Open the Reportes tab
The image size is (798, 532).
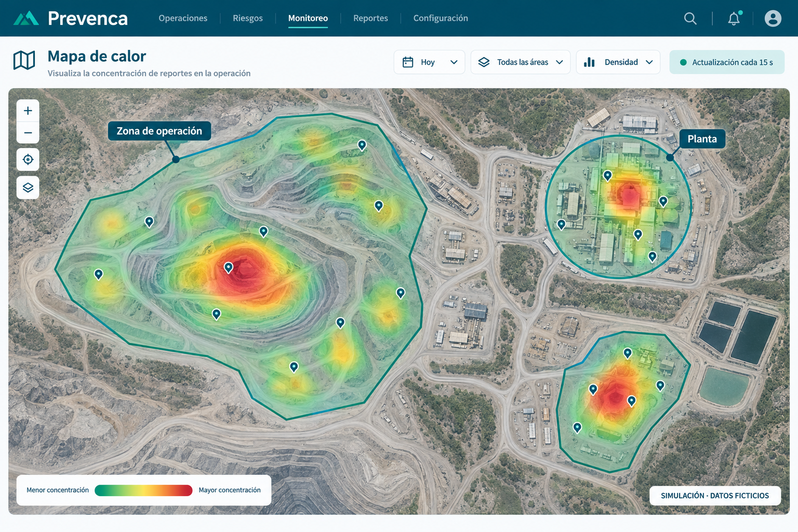point(370,18)
